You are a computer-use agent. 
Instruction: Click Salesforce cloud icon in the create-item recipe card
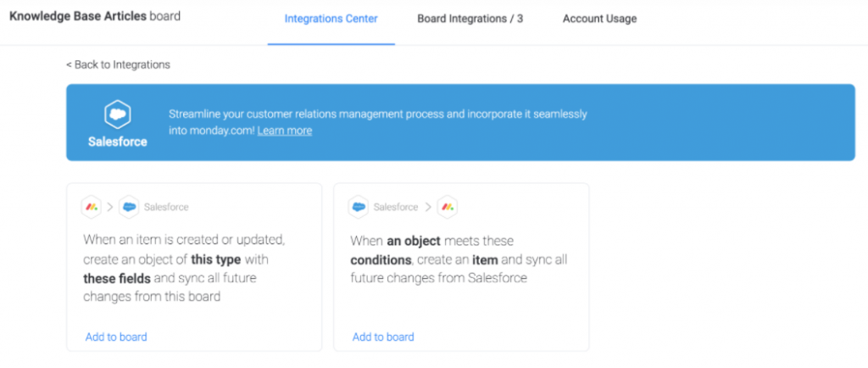(359, 206)
